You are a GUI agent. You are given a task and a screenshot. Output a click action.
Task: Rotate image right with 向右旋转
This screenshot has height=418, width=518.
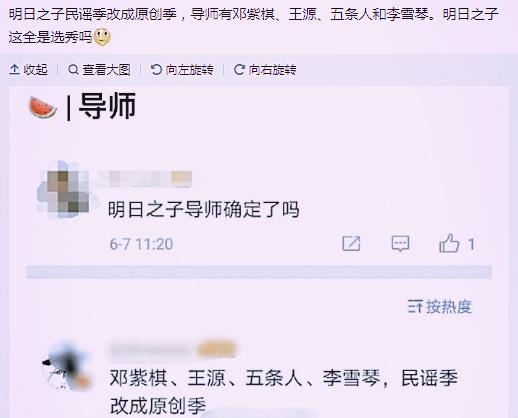(265, 70)
